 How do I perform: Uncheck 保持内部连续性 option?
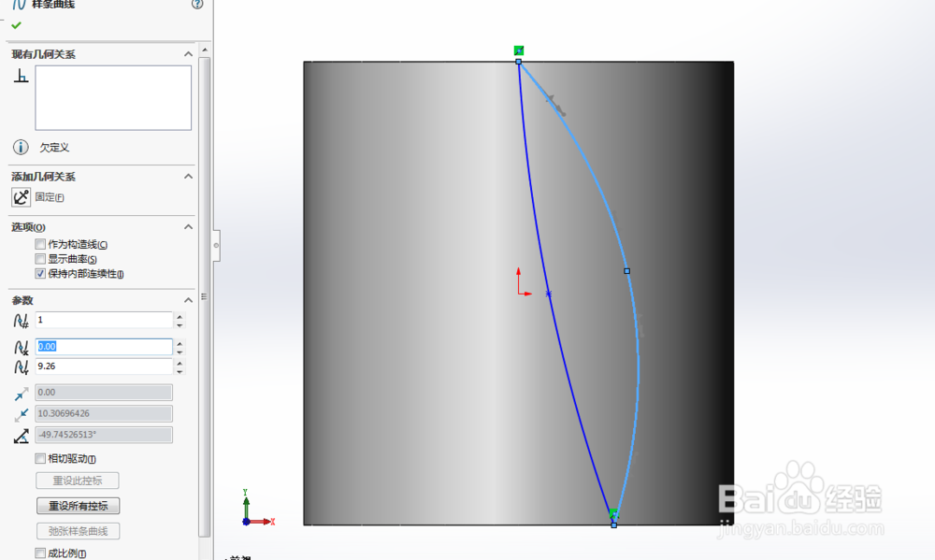pyautogui.click(x=40, y=274)
